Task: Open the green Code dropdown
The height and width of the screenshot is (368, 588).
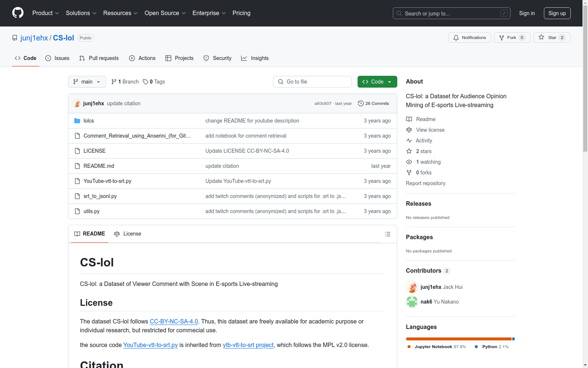Action: pos(377,82)
